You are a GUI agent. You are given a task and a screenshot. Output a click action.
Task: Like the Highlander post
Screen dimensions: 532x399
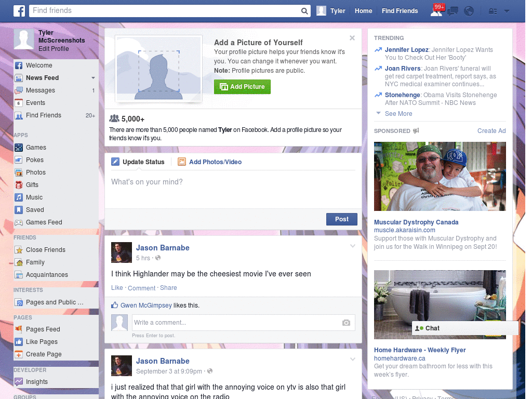click(117, 288)
